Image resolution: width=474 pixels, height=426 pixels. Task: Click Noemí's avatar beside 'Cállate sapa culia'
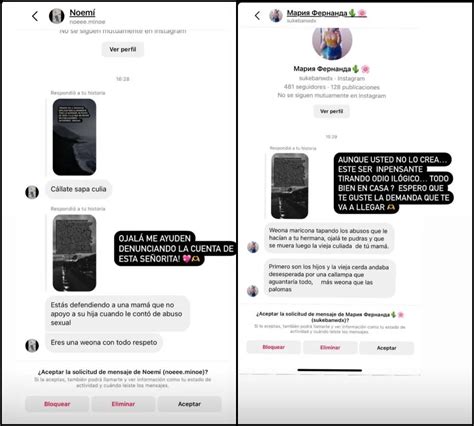click(32, 192)
